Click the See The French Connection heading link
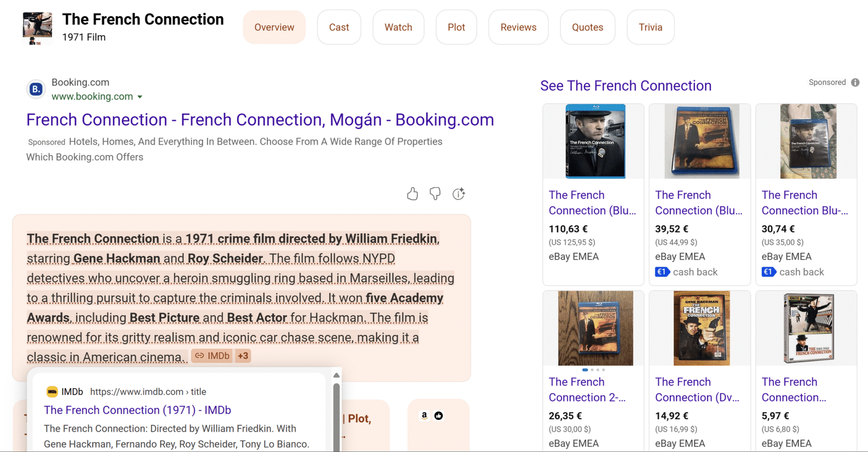The height and width of the screenshot is (452, 868). tap(626, 86)
